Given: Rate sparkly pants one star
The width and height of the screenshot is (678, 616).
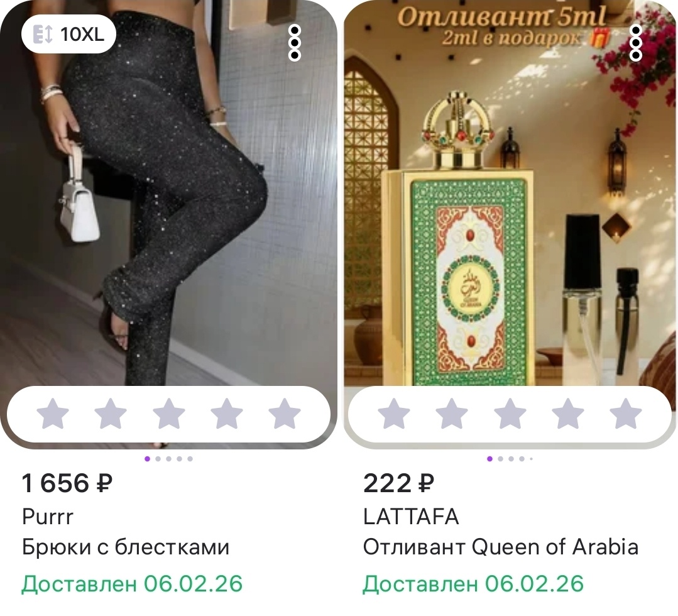Looking at the screenshot, I should coord(53,414).
